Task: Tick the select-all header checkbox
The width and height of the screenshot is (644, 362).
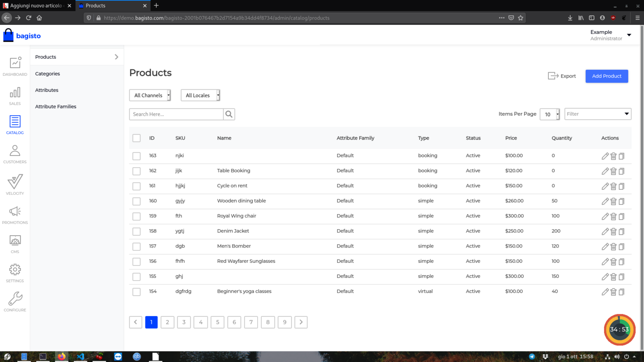Action: pos(137,138)
